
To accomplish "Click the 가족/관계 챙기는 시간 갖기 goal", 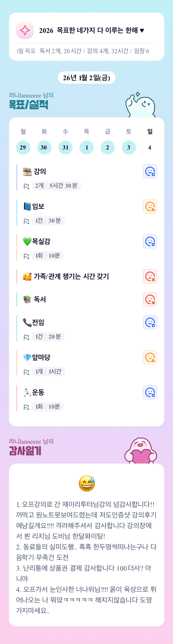I will click(x=71, y=277).
